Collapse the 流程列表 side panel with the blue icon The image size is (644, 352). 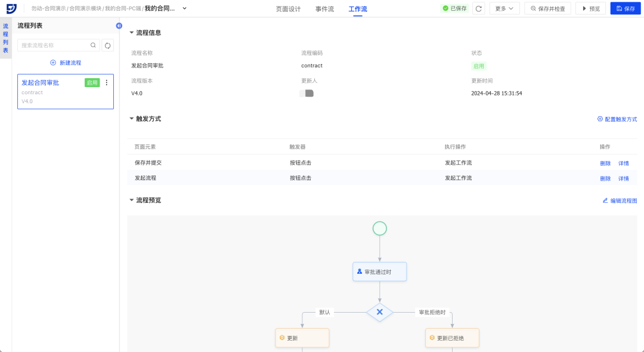119,26
